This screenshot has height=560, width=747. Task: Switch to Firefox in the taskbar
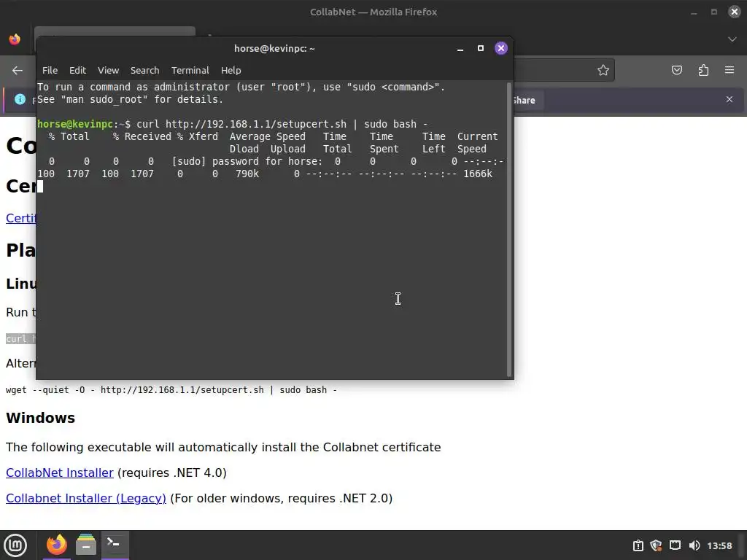[57, 545]
